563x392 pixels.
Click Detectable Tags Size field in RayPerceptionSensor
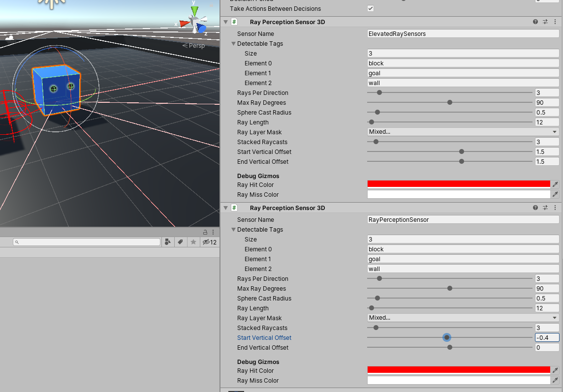(x=463, y=239)
